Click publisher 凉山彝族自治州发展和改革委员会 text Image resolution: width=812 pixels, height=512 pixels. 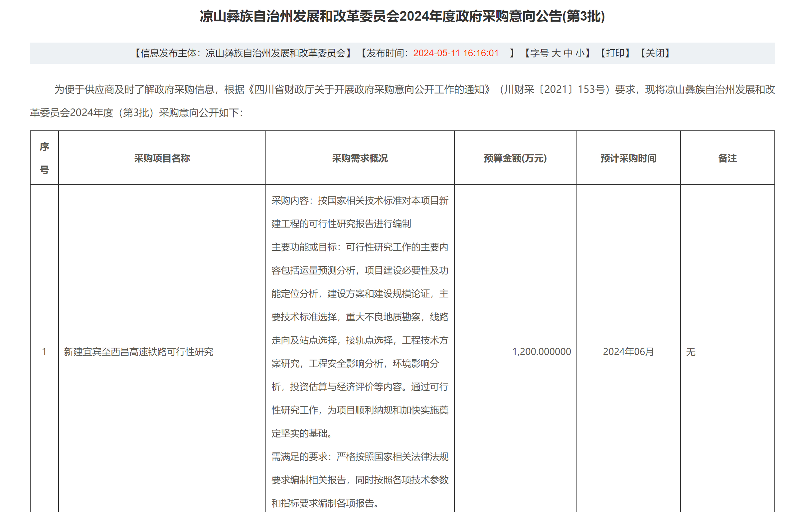click(276, 53)
